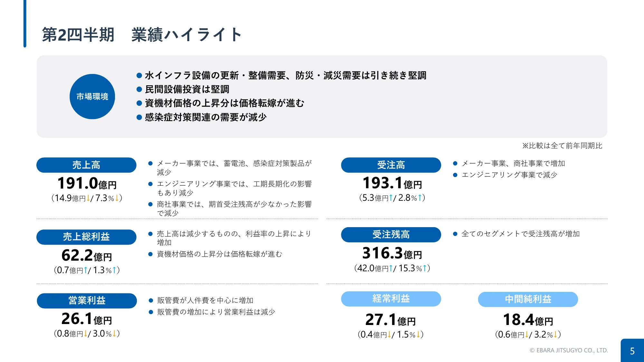
Task: Click the 18.4億円 net income figure
Action: tap(528, 320)
